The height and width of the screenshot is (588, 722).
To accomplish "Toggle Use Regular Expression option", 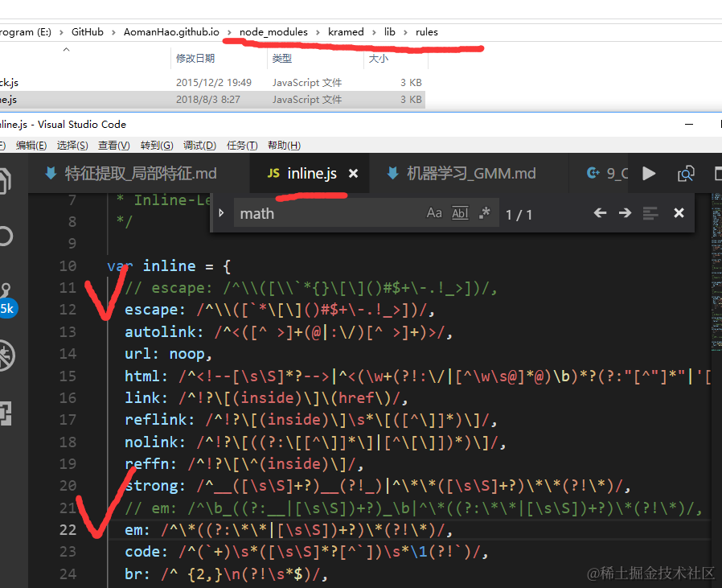I will tap(484, 213).
